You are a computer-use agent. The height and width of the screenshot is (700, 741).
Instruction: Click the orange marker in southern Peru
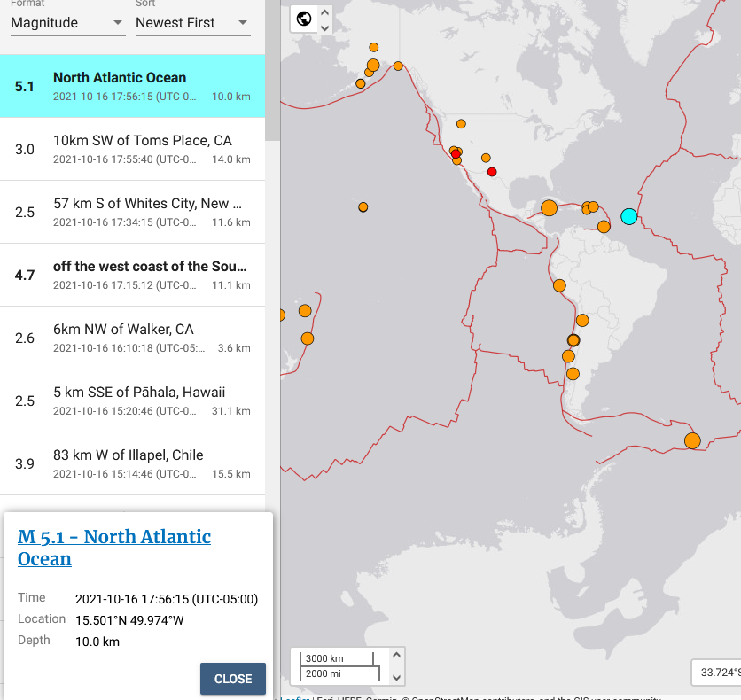(x=582, y=320)
